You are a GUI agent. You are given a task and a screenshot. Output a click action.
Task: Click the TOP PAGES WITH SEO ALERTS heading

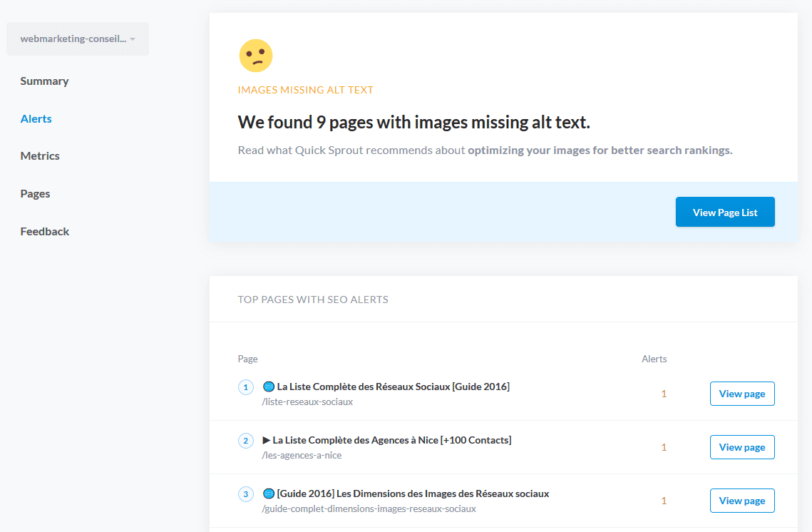click(x=313, y=300)
